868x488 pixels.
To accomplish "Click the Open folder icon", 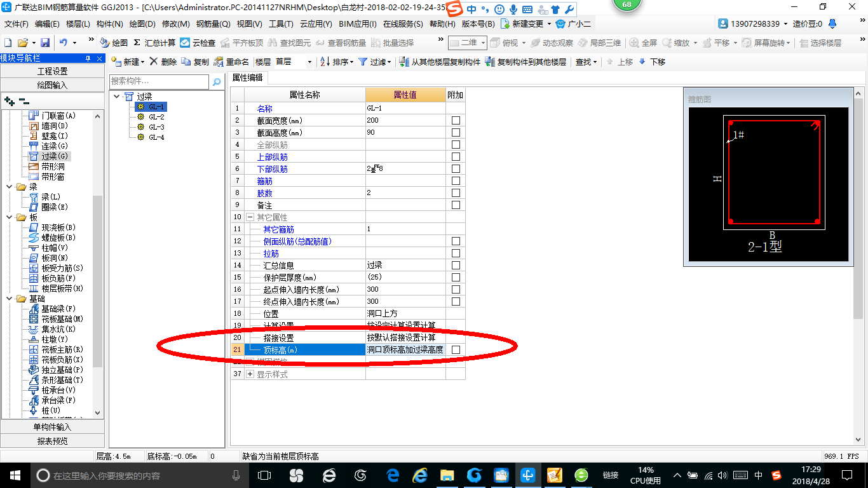I will (x=22, y=43).
